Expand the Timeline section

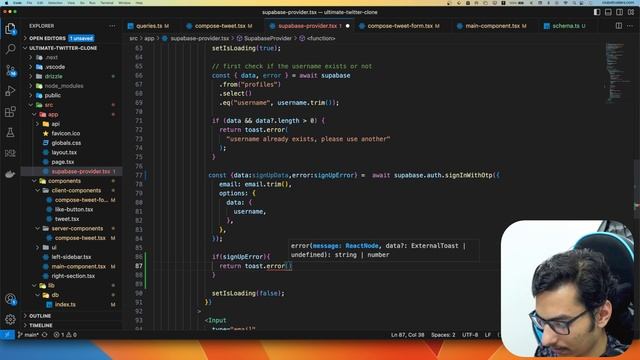(x=41, y=325)
